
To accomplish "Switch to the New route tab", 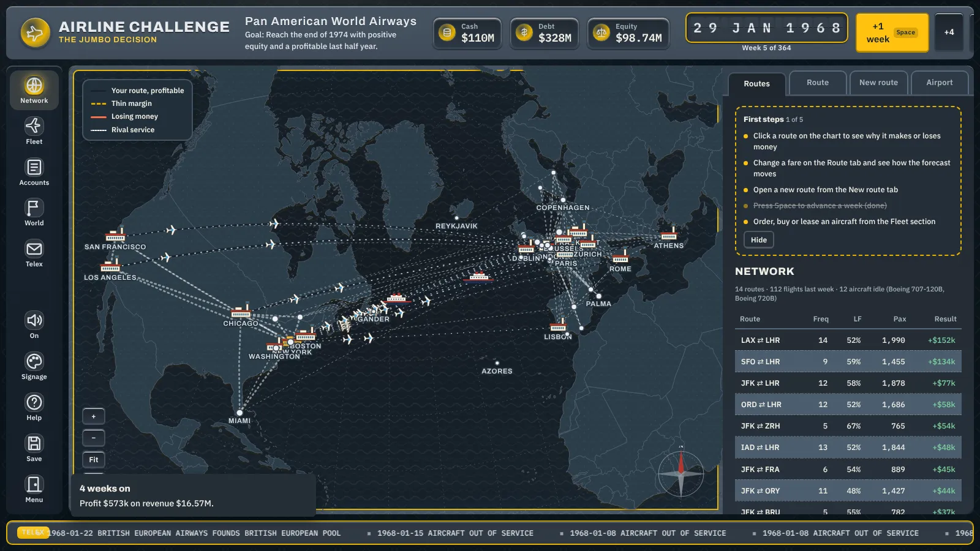I will click(878, 83).
